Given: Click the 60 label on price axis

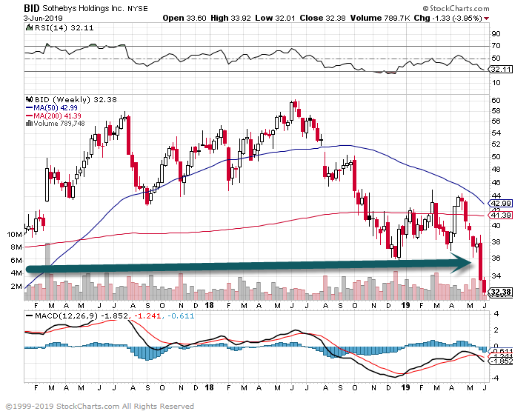Looking at the screenshot, I should click(x=496, y=101).
